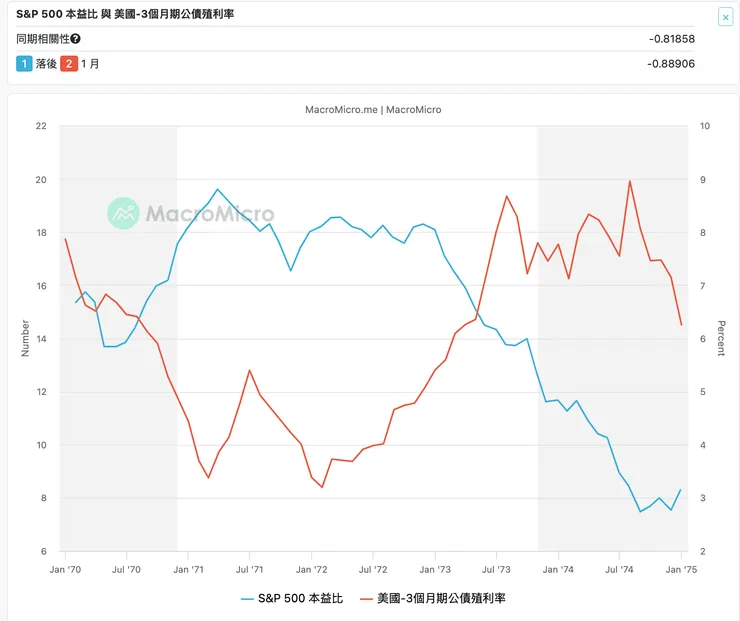Click the blue number 1 badge
This screenshot has width=740, height=621.
pos(24,64)
